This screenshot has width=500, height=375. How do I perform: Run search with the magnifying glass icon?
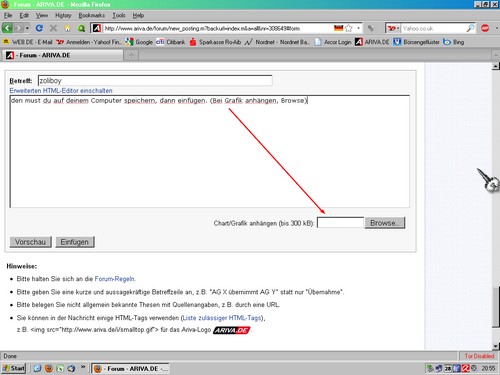click(x=470, y=28)
